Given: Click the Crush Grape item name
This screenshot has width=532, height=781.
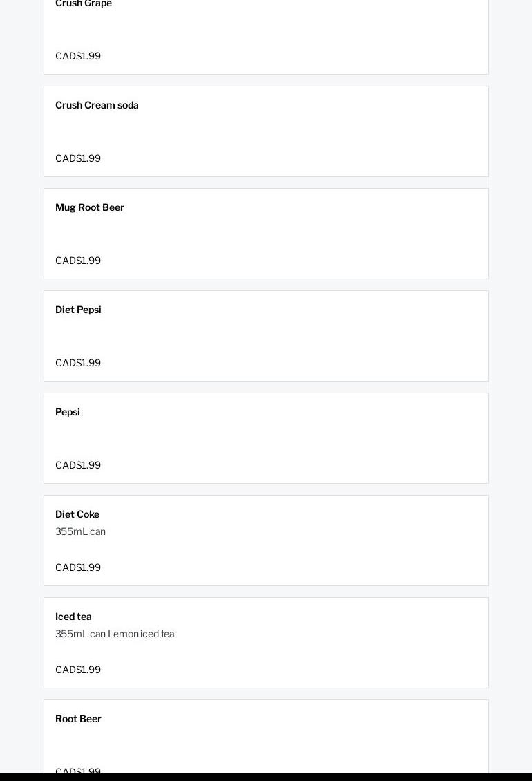Looking at the screenshot, I should coord(84,4).
